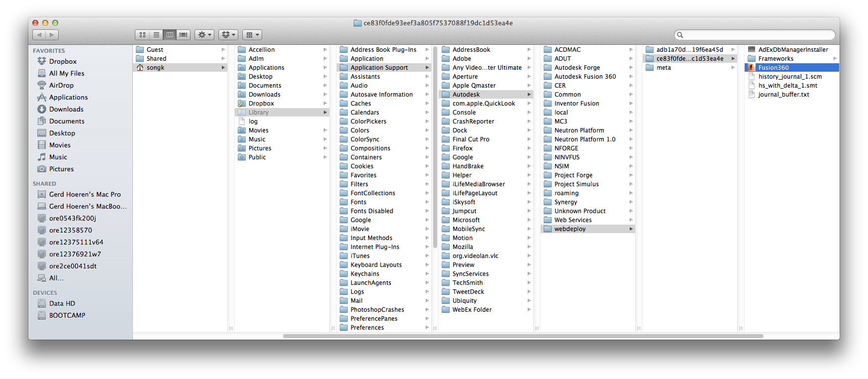868x379 pixels.
Task: Click the Application Support column vertical scrollbar
Action: (435, 147)
